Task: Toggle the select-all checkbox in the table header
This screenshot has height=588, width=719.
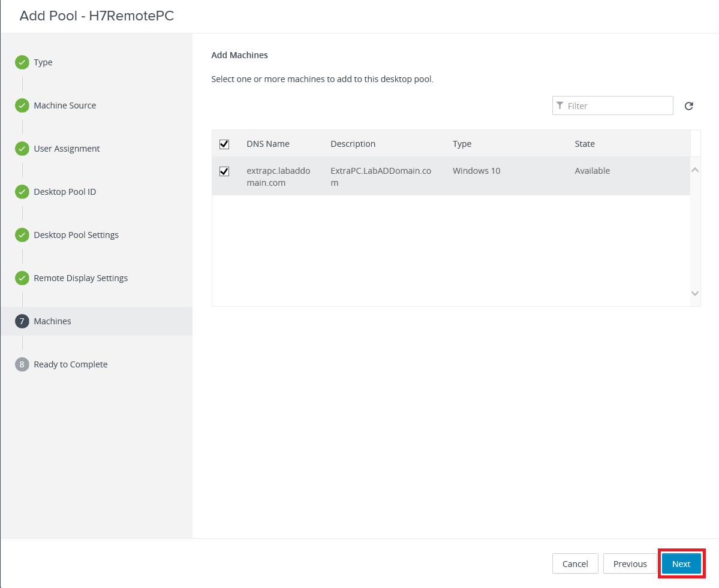Action: (x=224, y=144)
